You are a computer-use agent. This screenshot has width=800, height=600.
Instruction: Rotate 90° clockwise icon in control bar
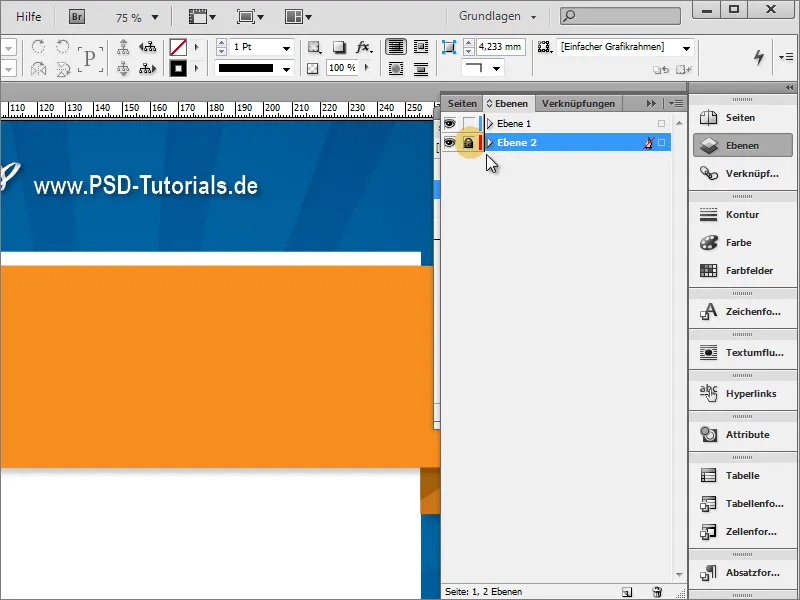pyautogui.click(x=38, y=47)
